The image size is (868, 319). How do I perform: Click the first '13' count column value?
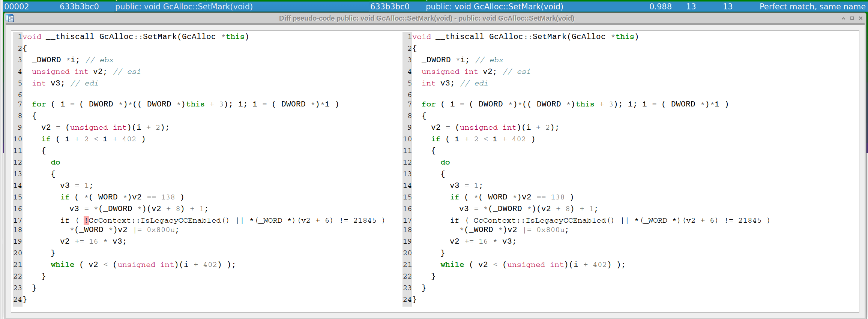pyautogui.click(x=691, y=6)
